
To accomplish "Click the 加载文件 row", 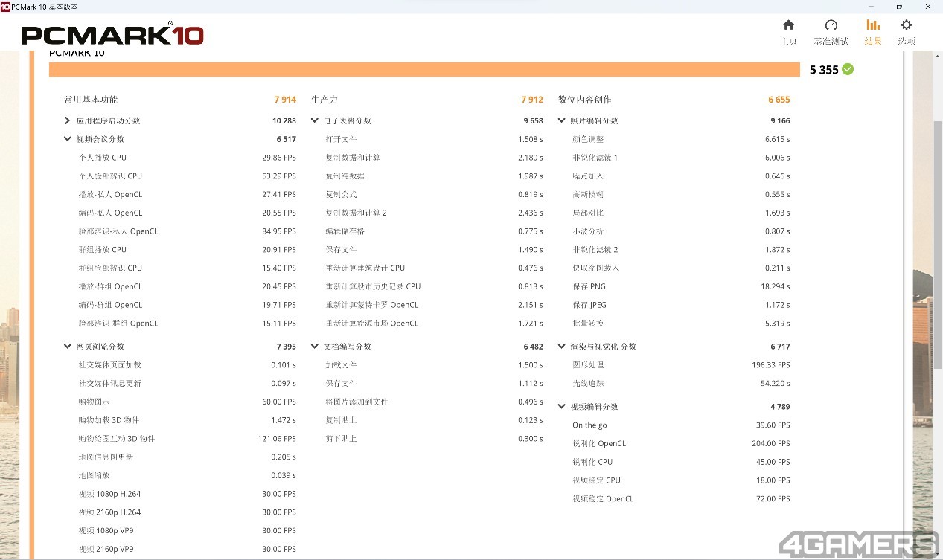I will (435, 365).
